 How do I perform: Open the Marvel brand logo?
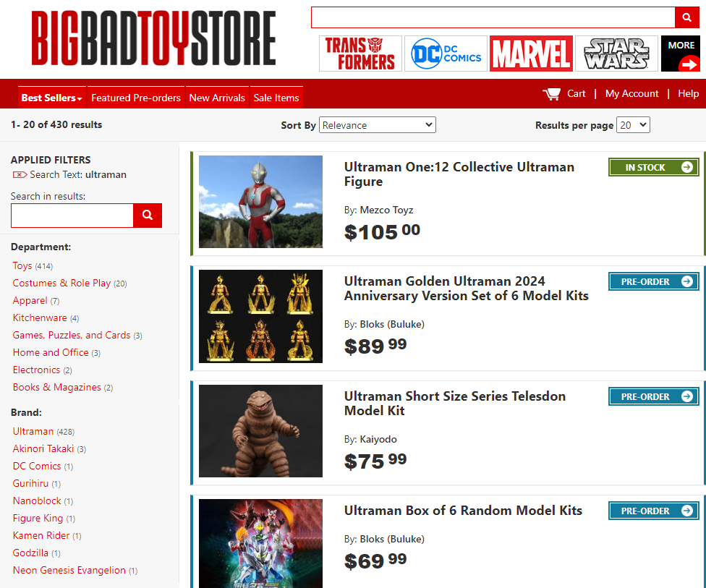531,54
